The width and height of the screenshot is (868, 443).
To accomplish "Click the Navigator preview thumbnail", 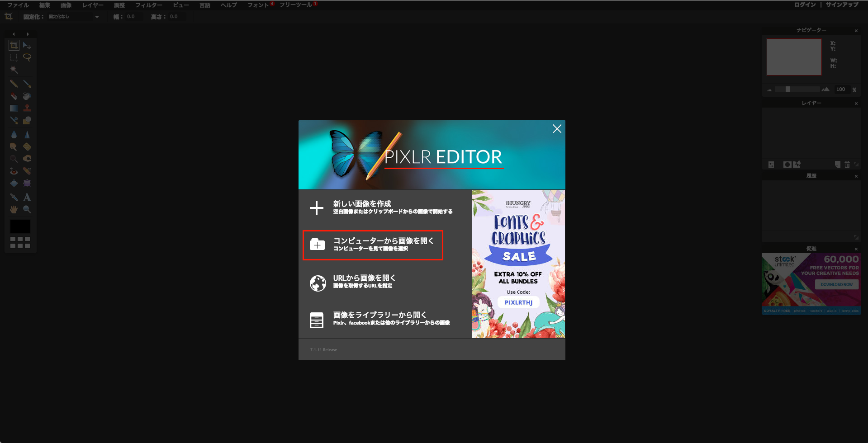I will pos(794,57).
